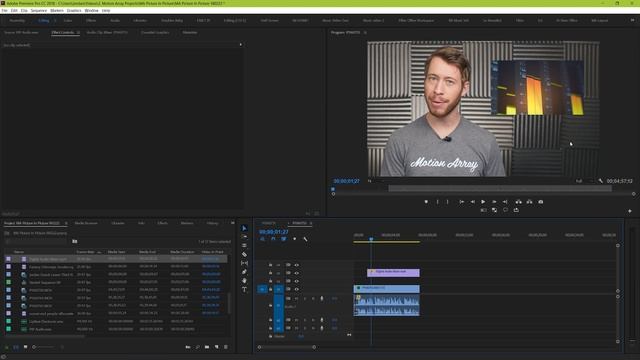
Task: Select the Type tool
Action: [x=244, y=290]
